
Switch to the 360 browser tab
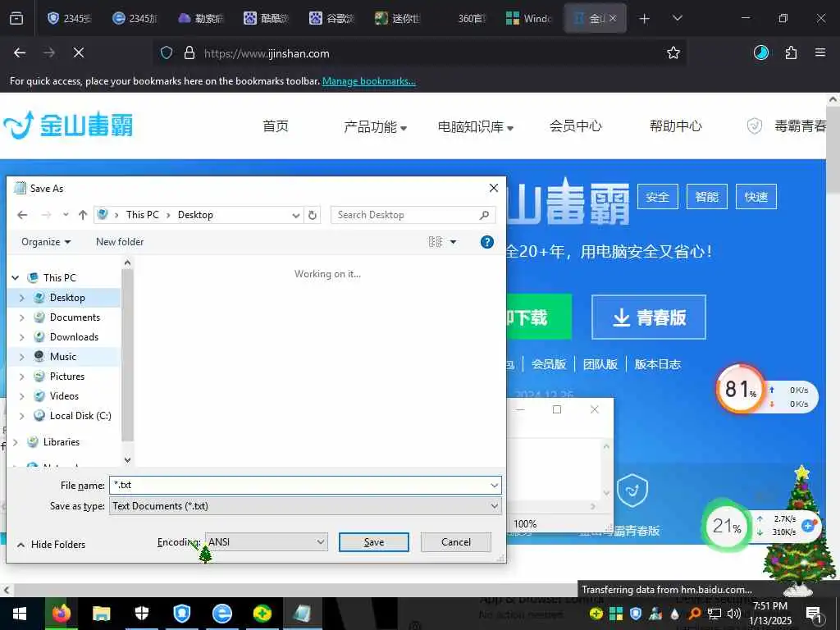pyautogui.click(x=464, y=18)
